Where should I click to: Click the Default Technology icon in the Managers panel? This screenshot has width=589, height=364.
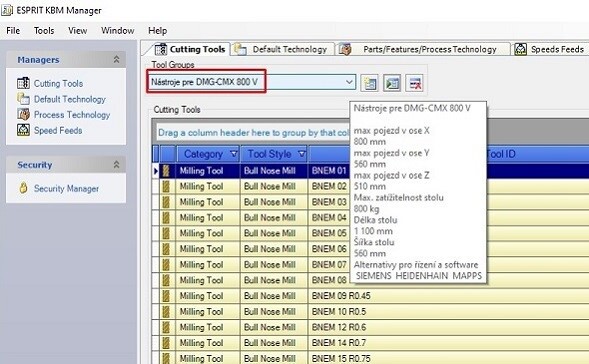tap(23, 99)
